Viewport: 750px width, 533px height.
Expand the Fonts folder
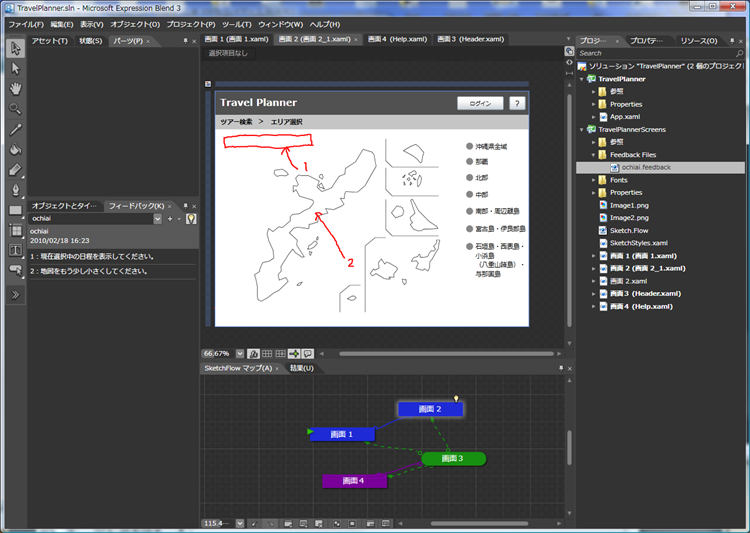[x=593, y=180]
